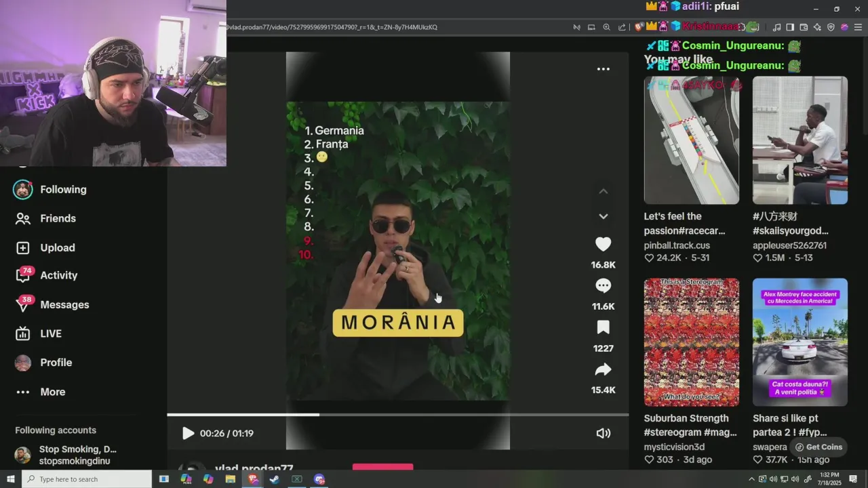Click the Get Coins button
The width and height of the screenshot is (868, 488).
point(819,447)
